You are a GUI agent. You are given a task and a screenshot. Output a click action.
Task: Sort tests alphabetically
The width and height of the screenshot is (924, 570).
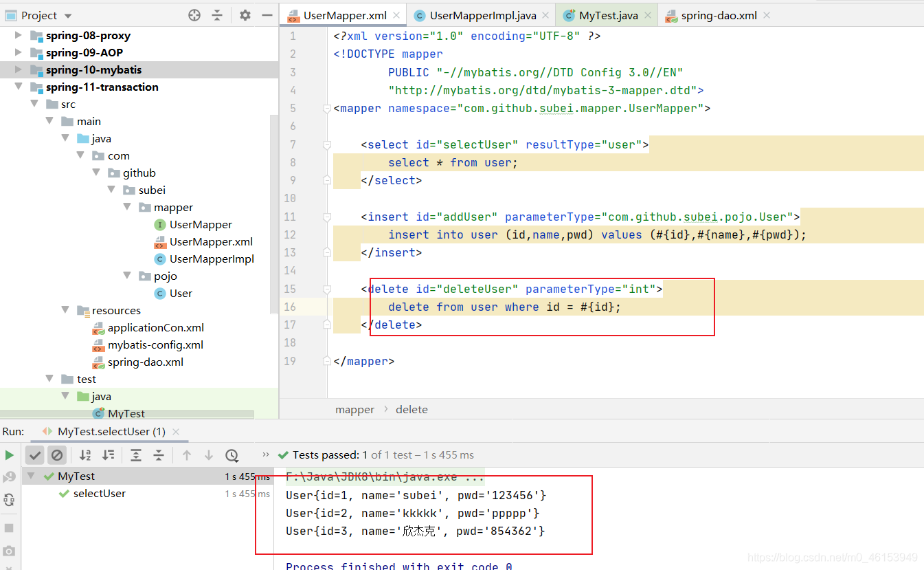[85, 455]
